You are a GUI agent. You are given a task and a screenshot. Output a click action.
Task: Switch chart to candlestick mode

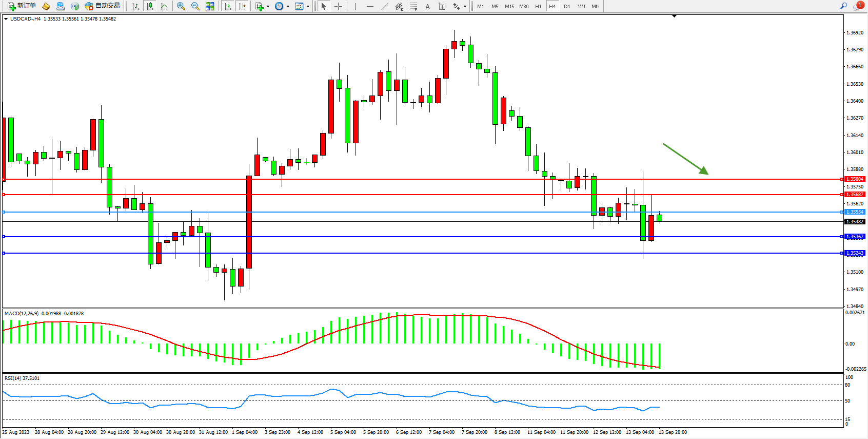click(150, 6)
